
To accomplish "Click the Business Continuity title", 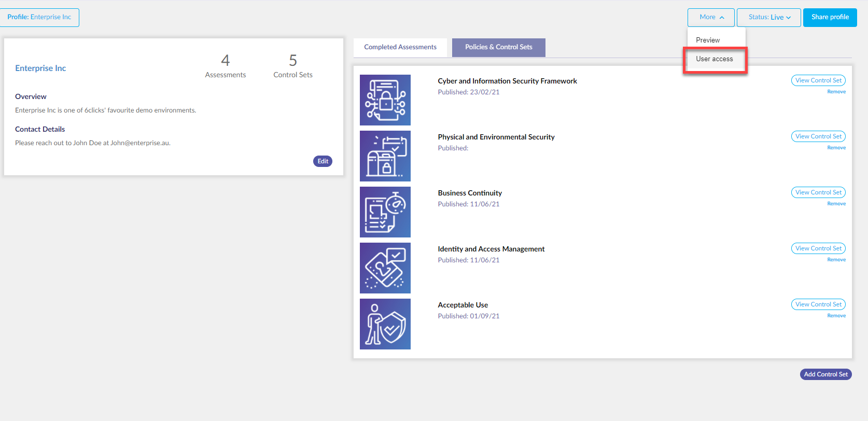I will [470, 193].
